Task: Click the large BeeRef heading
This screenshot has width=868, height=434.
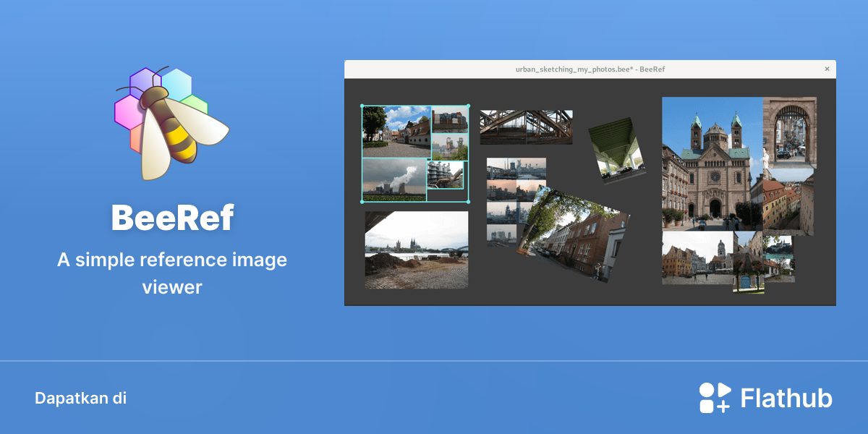Action: 172,218
